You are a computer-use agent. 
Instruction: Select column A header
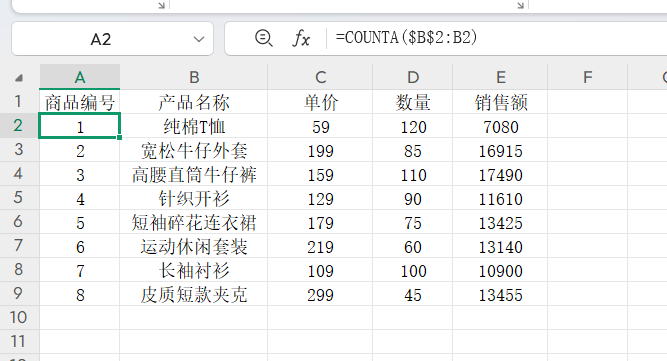80,77
